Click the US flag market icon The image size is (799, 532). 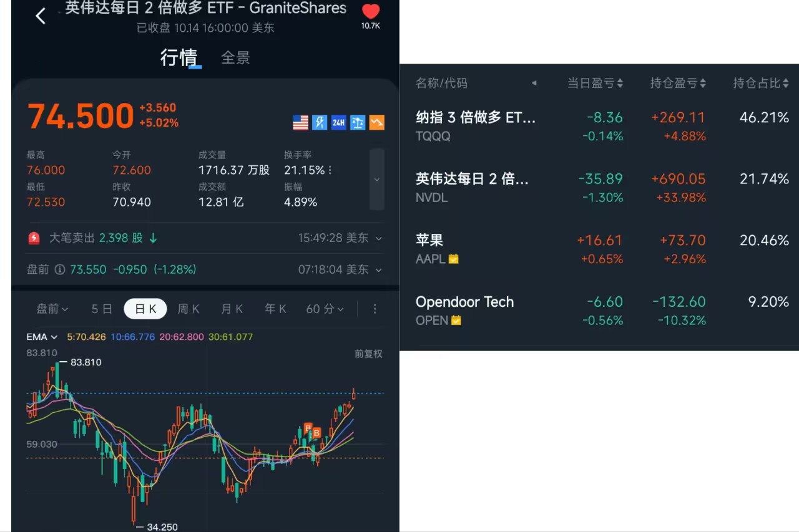pos(301,122)
